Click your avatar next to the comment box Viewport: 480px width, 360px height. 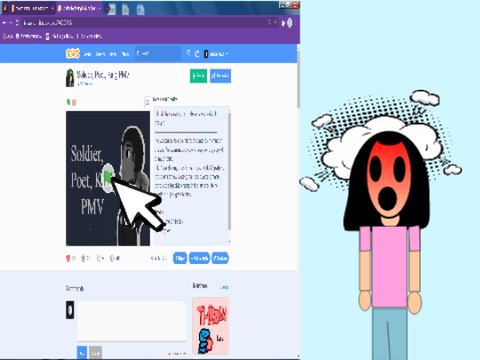click(70, 310)
